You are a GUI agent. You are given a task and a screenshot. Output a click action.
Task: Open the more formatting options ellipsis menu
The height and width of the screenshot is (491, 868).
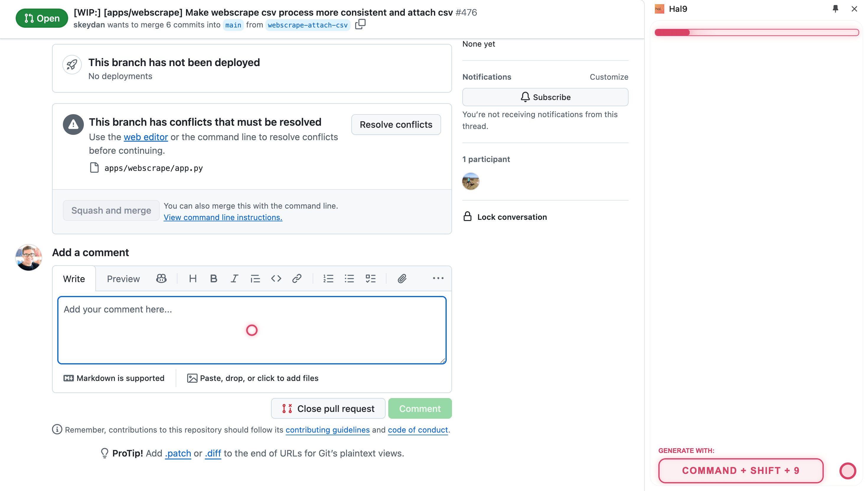438,279
